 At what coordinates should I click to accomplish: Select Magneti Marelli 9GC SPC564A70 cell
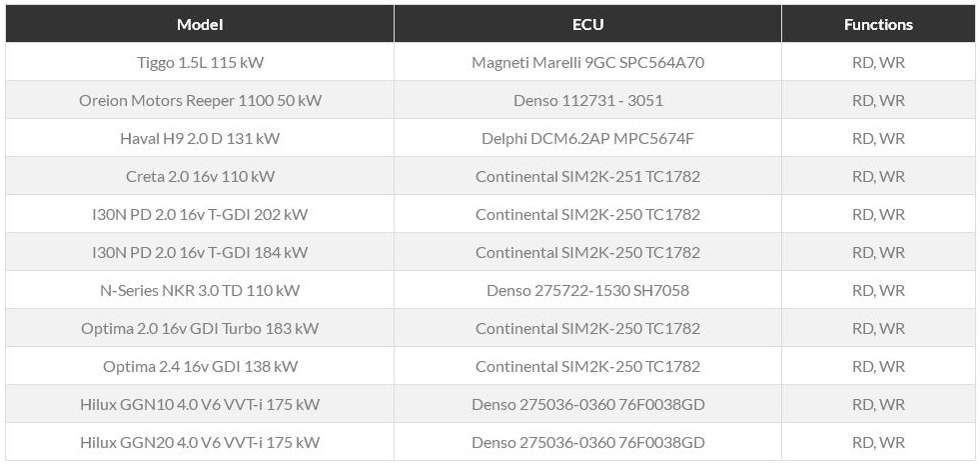coord(587,63)
